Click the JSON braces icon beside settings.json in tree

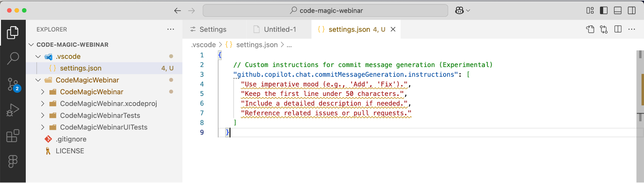pyautogui.click(x=52, y=68)
